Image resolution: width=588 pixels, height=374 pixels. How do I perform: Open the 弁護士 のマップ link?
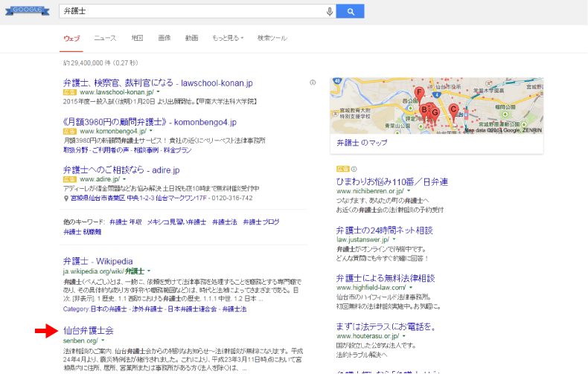tap(362, 143)
